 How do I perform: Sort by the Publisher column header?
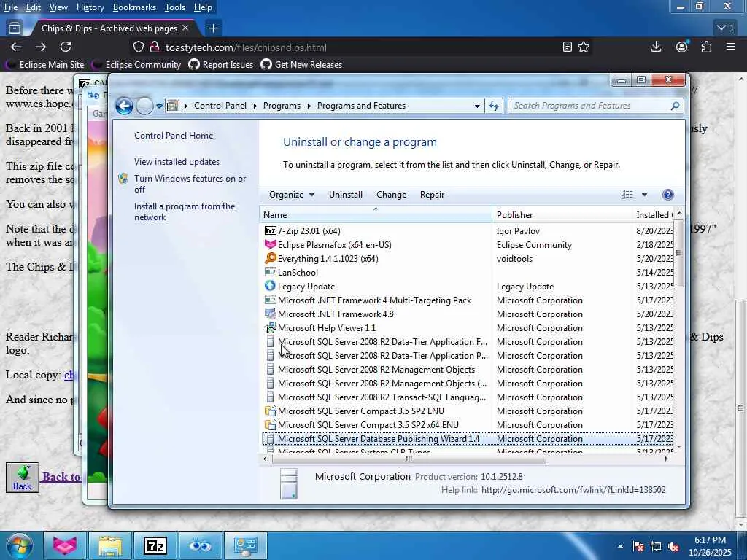pyautogui.click(x=562, y=215)
